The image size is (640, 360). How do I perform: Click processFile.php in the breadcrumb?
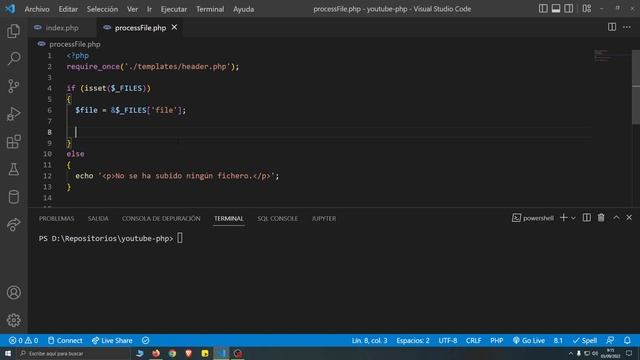pyautogui.click(x=75, y=44)
